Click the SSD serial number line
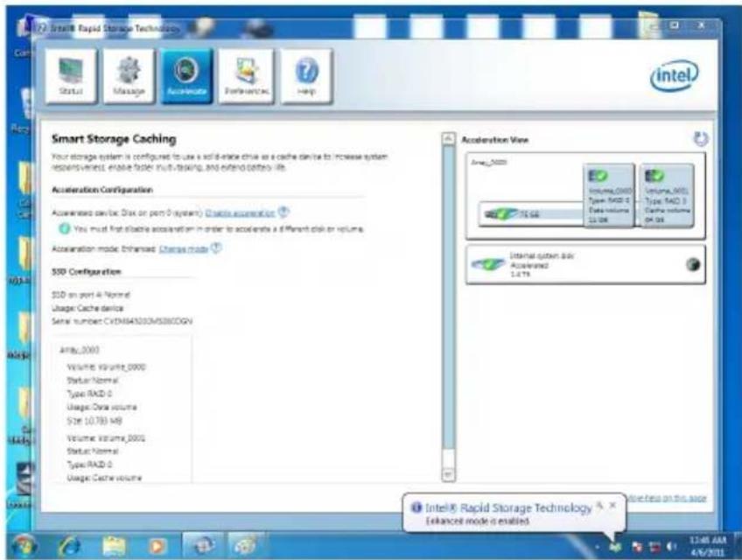The height and width of the screenshot is (560, 742). click(122, 321)
